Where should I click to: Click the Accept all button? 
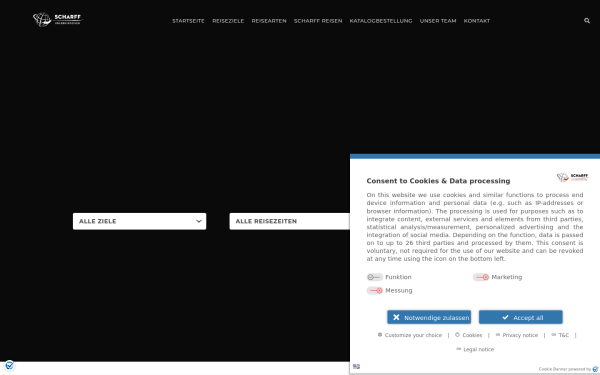coord(521,317)
